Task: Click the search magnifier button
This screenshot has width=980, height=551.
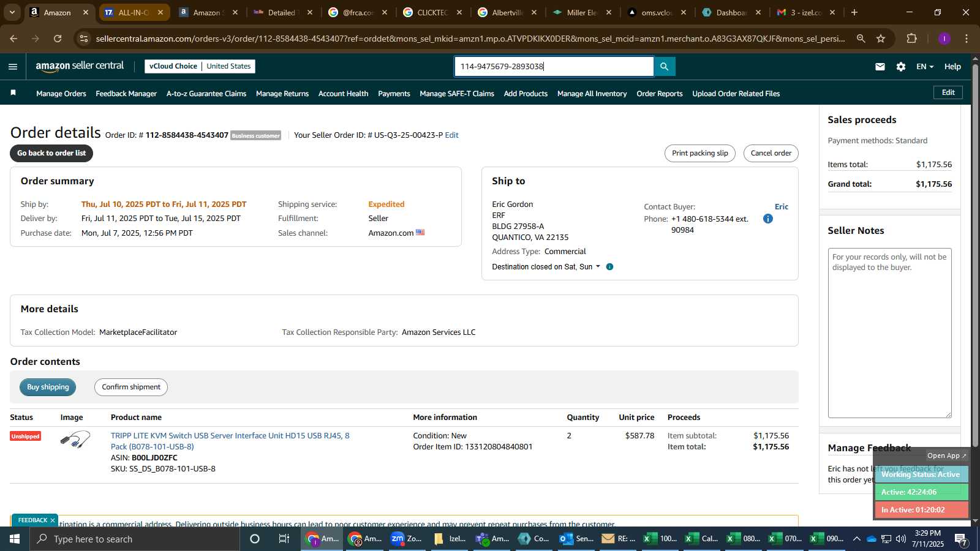Action: coord(665,66)
